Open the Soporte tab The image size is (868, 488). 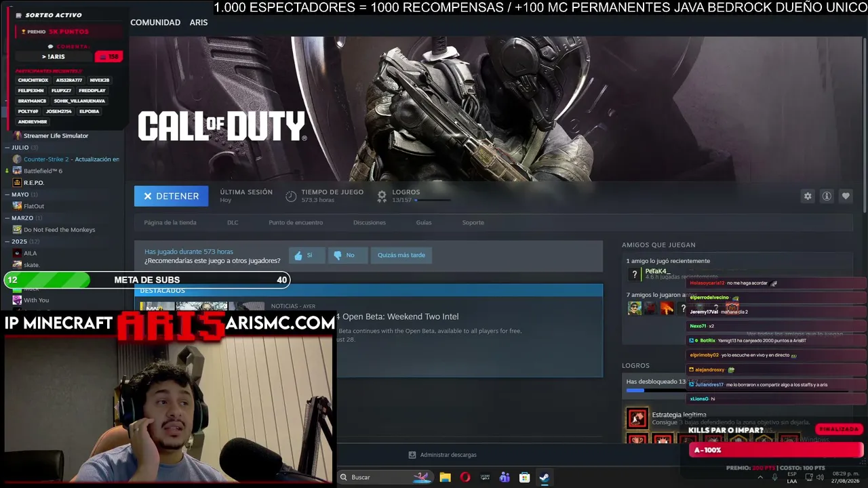[473, 222]
